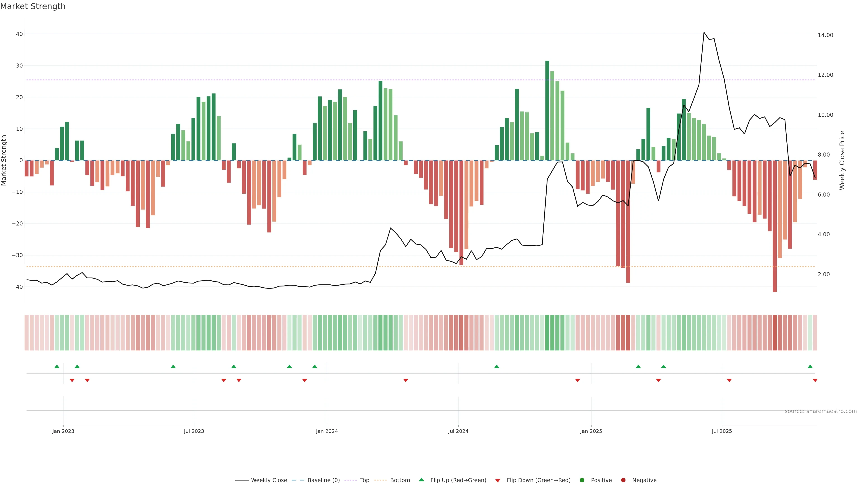Select the rightmost red flip-down triangle marker
The width and height of the screenshot is (868, 488).
point(815,380)
